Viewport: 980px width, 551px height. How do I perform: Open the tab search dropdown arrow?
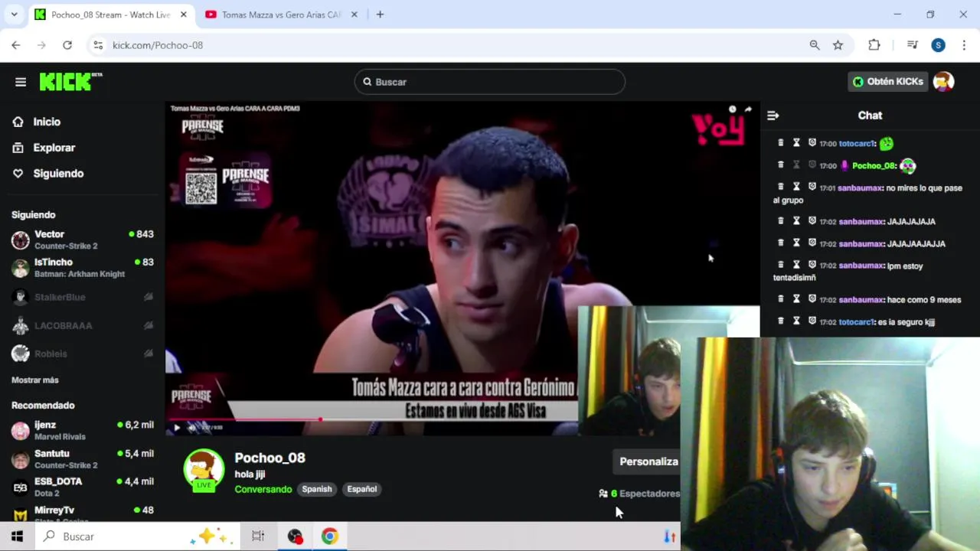point(14,15)
